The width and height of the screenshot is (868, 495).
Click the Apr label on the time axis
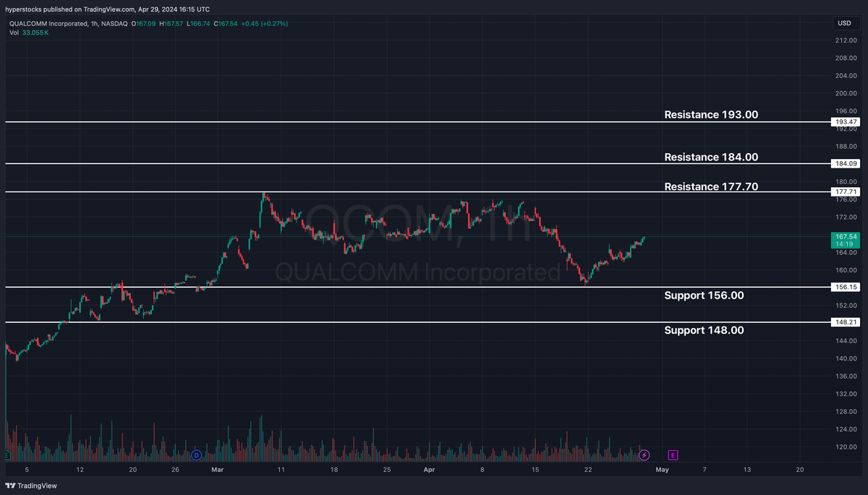coord(429,470)
